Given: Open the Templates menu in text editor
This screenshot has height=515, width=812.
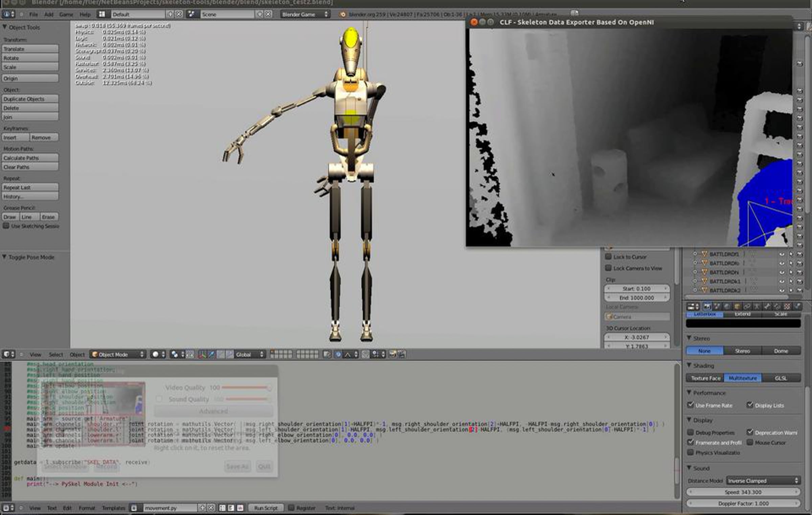Looking at the screenshot, I should [x=113, y=508].
